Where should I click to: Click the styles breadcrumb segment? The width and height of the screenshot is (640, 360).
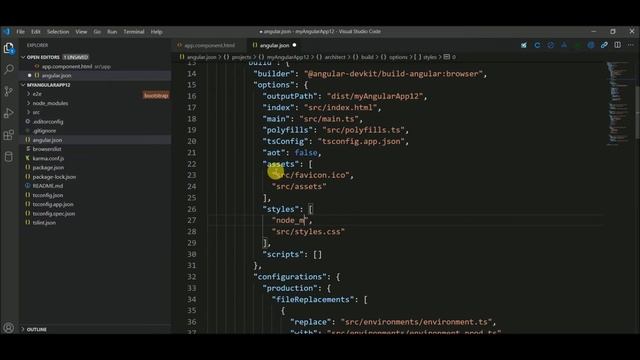point(429,57)
